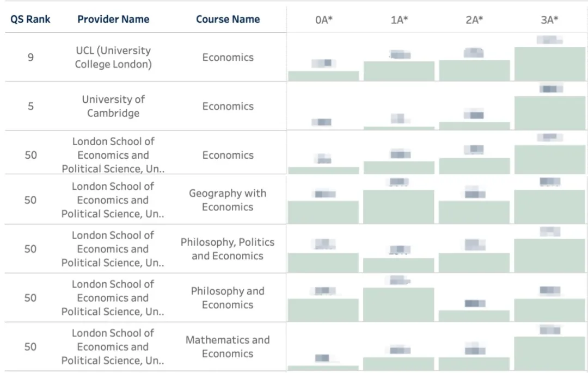The width and height of the screenshot is (588, 373).
Task: Click Cambridge Economics 3A* bar
Action: pyautogui.click(x=549, y=113)
